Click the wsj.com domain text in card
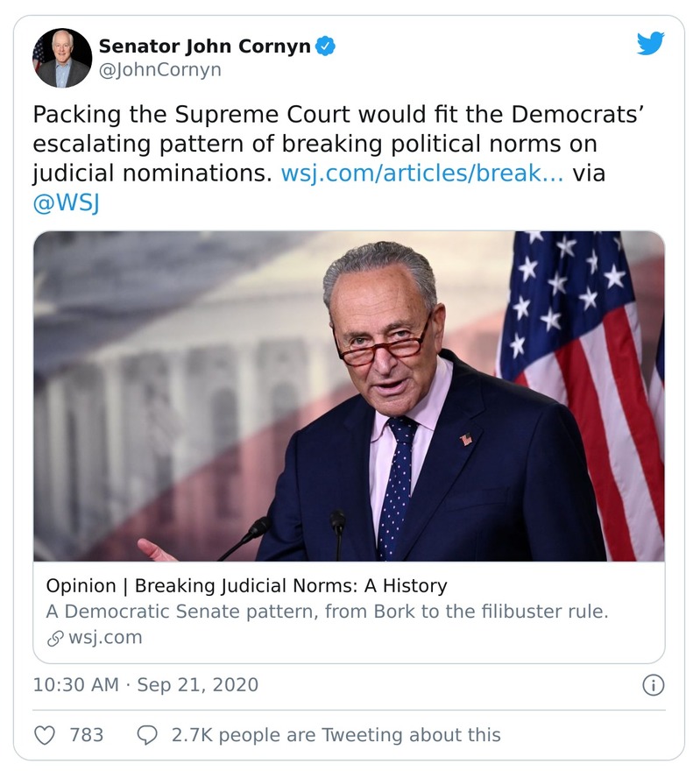This screenshot has width=700, height=778. (x=104, y=638)
